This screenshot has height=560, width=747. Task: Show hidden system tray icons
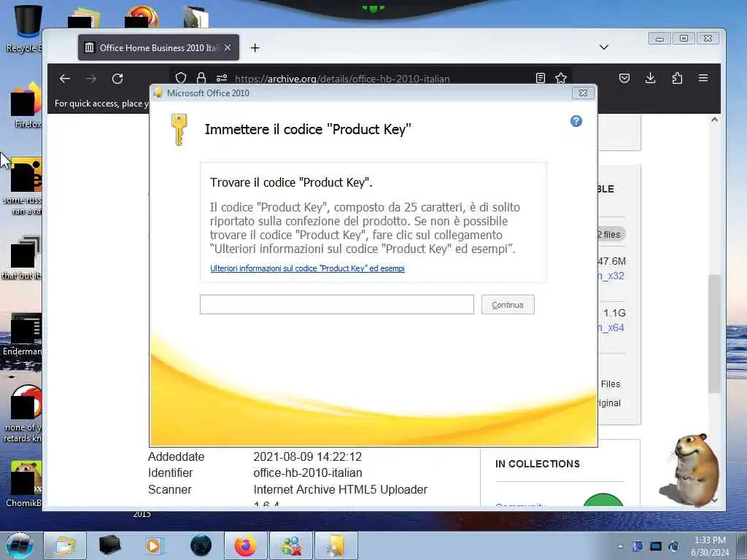[x=620, y=546]
